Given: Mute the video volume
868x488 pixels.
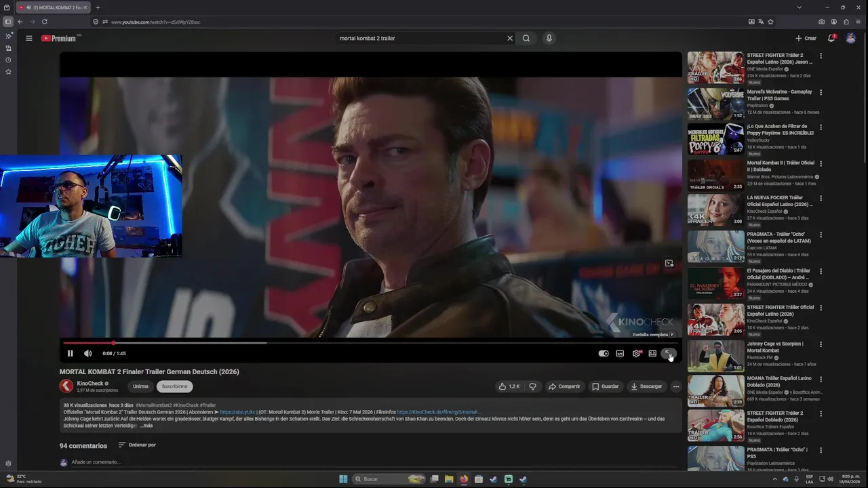Looking at the screenshot, I should point(87,353).
